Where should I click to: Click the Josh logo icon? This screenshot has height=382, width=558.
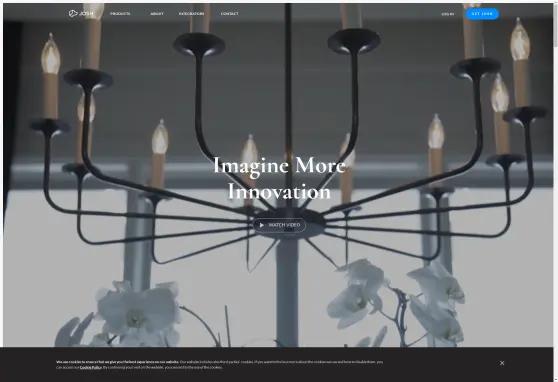pyautogui.click(x=73, y=14)
